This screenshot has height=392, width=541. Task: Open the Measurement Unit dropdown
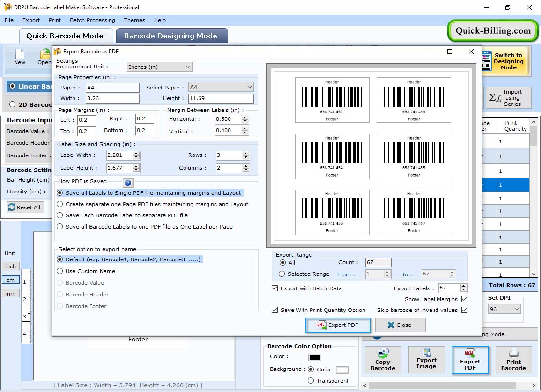point(159,67)
